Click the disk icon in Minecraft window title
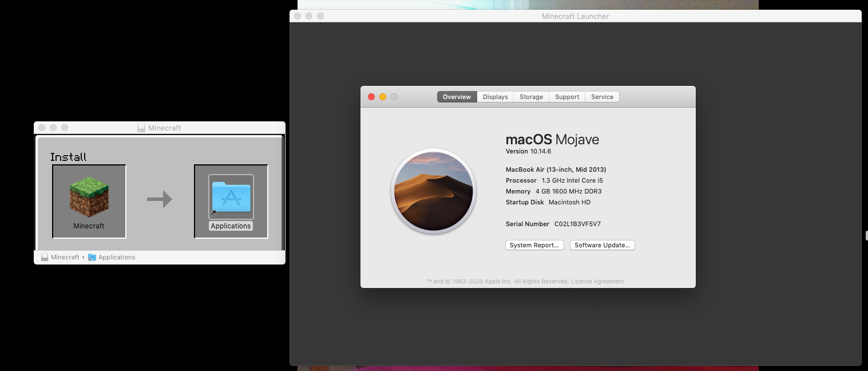This screenshot has height=371, width=868. point(141,128)
